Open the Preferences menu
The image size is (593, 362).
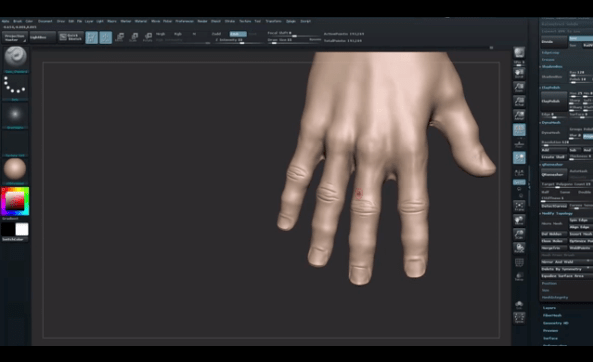click(185, 21)
